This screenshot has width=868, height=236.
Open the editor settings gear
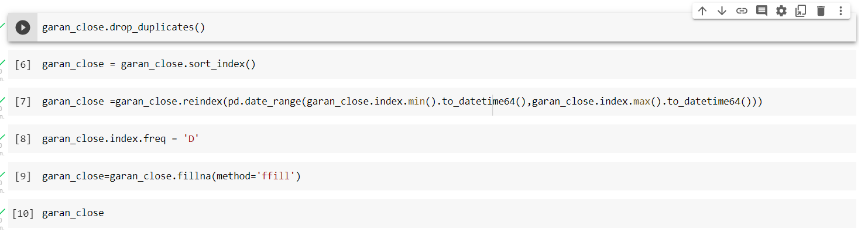coord(781,11)
